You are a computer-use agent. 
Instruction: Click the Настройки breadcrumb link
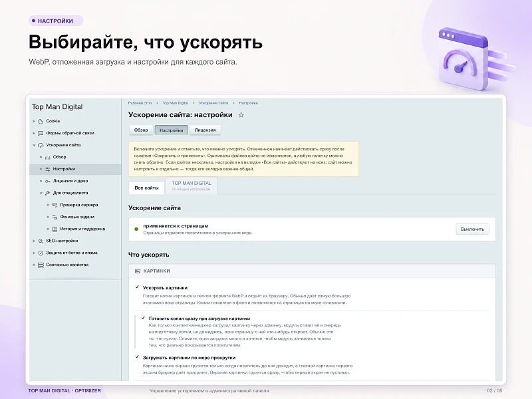pyautogui.click(x=248, y=103)
